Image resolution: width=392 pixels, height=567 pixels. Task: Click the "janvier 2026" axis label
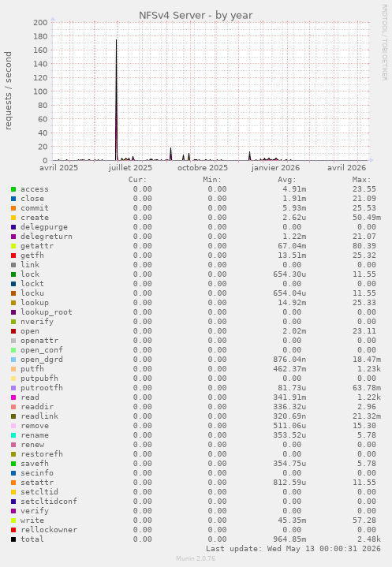tap(275, 168)
